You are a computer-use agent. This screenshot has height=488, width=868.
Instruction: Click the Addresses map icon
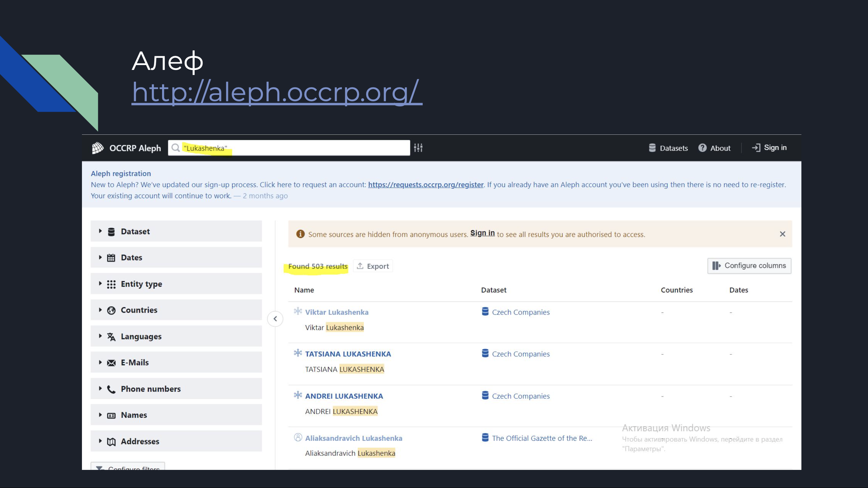point(111,442)
